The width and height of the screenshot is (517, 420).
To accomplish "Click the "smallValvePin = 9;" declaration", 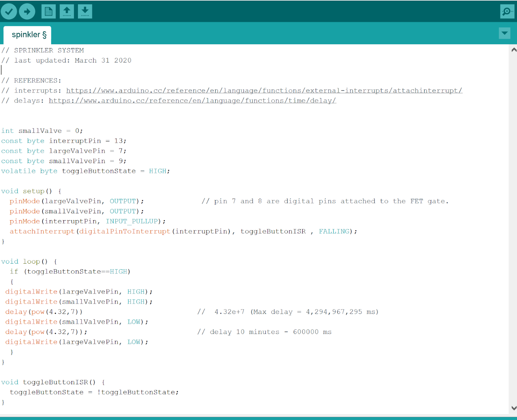I will pyautogui.click(x=88, y=161).
